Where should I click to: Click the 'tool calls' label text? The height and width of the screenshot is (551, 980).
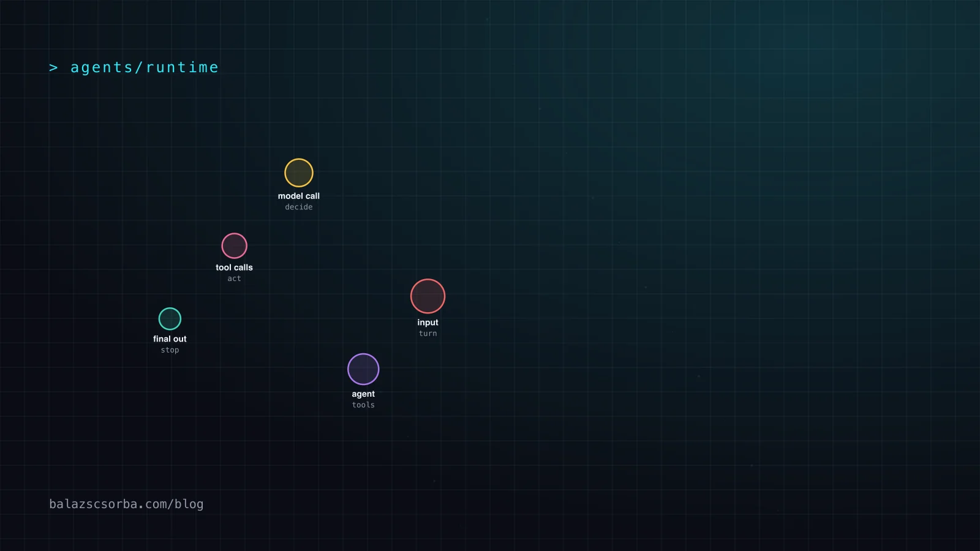234,268
